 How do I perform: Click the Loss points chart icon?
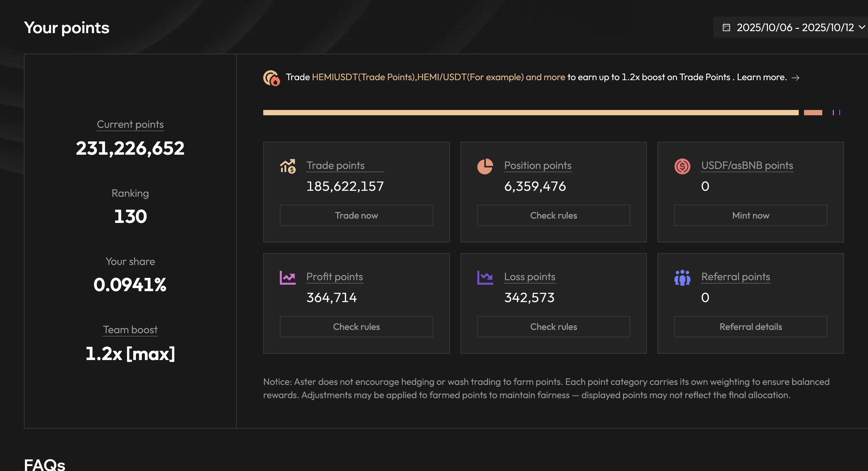pos(485,278)
